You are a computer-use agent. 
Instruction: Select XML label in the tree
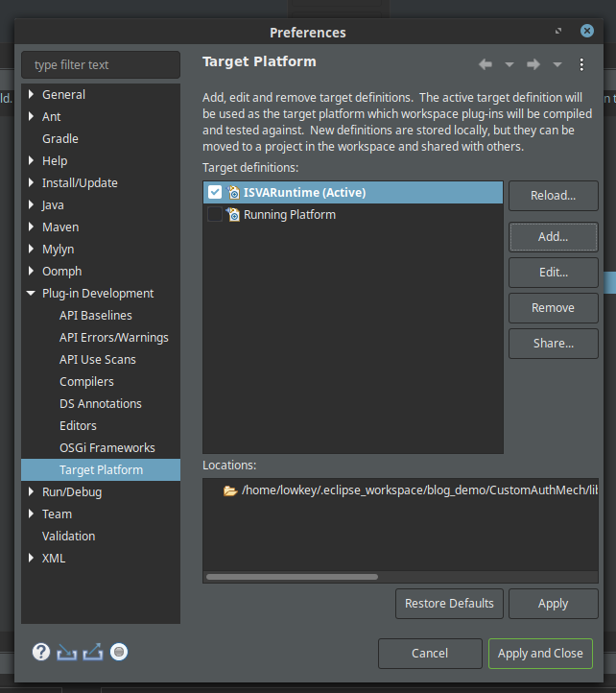tap(54, 559)
